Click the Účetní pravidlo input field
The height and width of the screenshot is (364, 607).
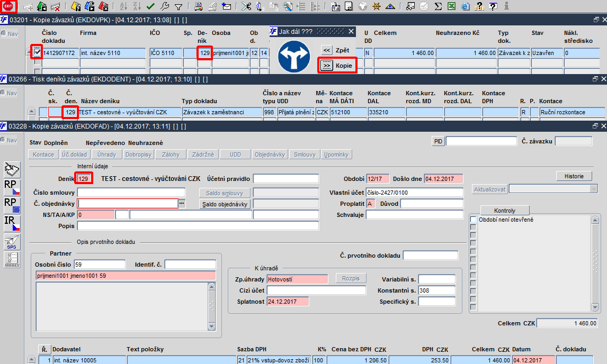coord(286,179)
